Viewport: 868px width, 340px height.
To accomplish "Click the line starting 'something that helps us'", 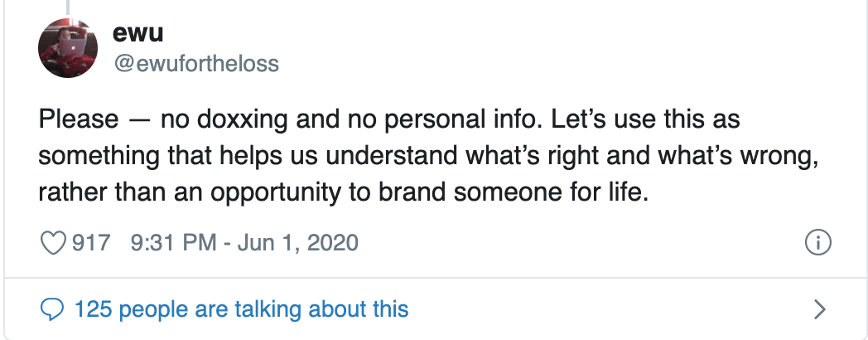I will tap(428, 156).
